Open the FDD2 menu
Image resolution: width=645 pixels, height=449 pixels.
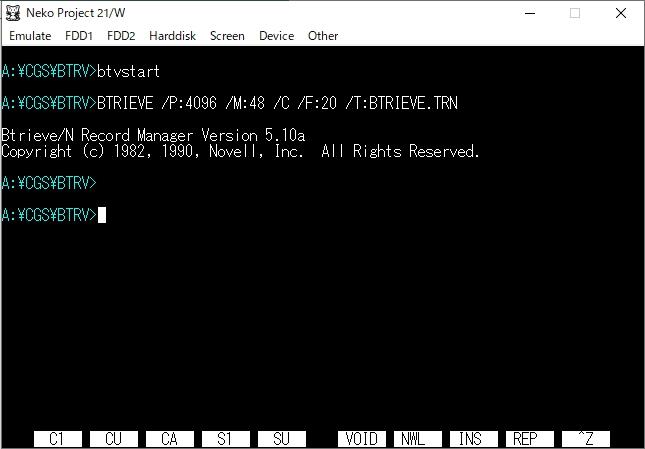[121, 36]
